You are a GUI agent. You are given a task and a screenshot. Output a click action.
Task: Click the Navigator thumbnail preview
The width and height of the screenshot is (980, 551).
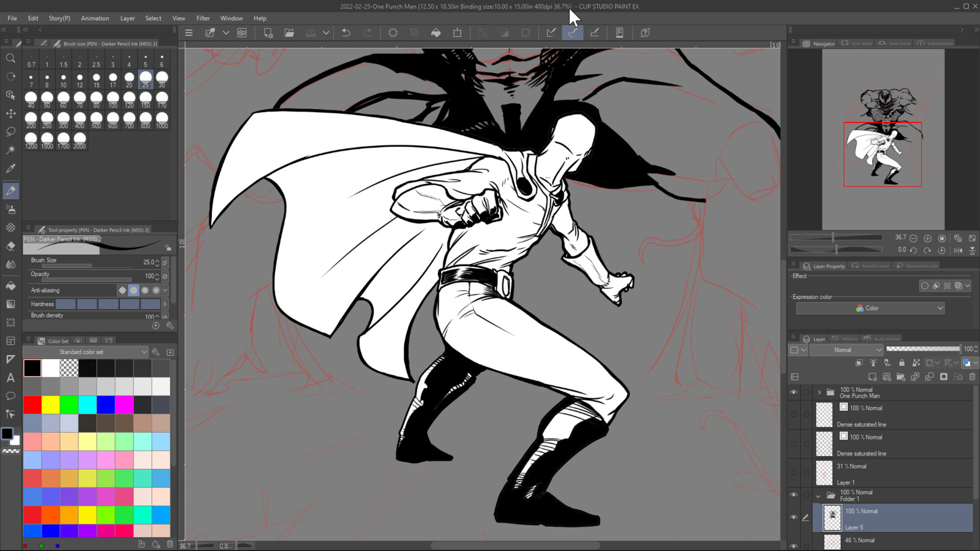pyautogui.click(x=883, y=140)
